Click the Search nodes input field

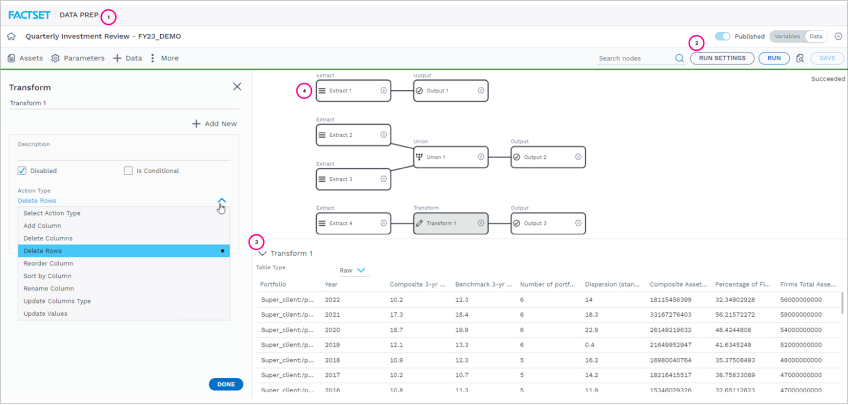[x=635, y=58]
